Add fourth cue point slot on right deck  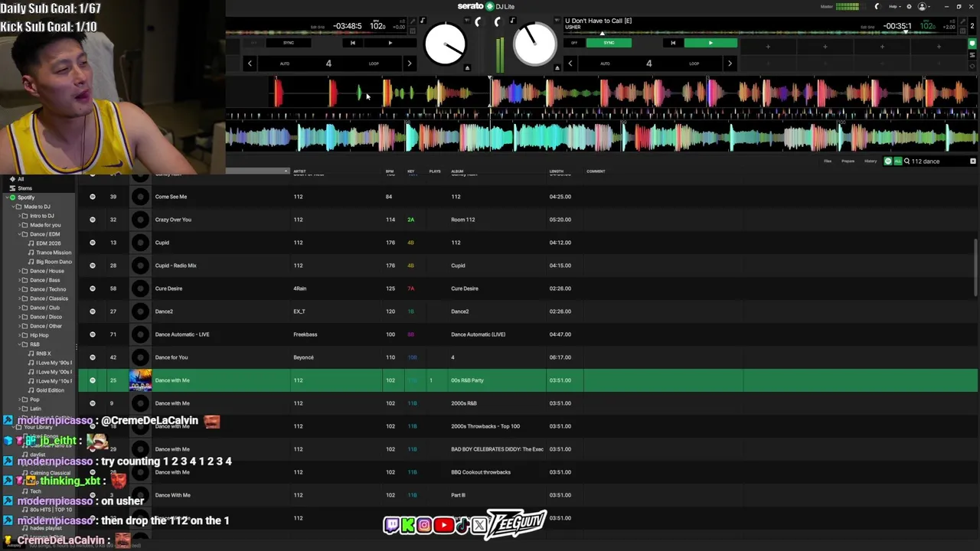939,47
